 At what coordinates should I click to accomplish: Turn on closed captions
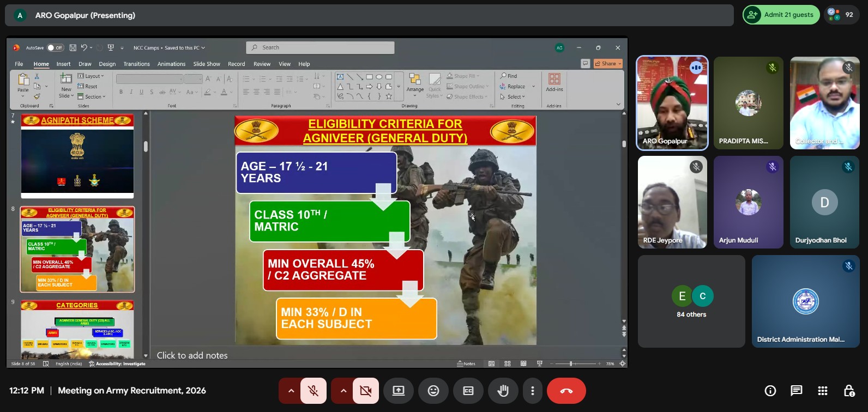tap(468, 391)
